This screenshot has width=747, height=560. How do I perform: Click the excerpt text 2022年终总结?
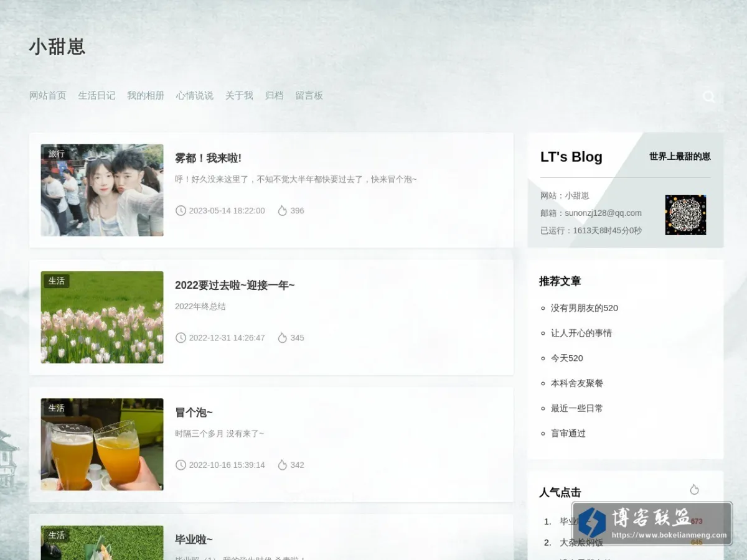tap(200, 306)
